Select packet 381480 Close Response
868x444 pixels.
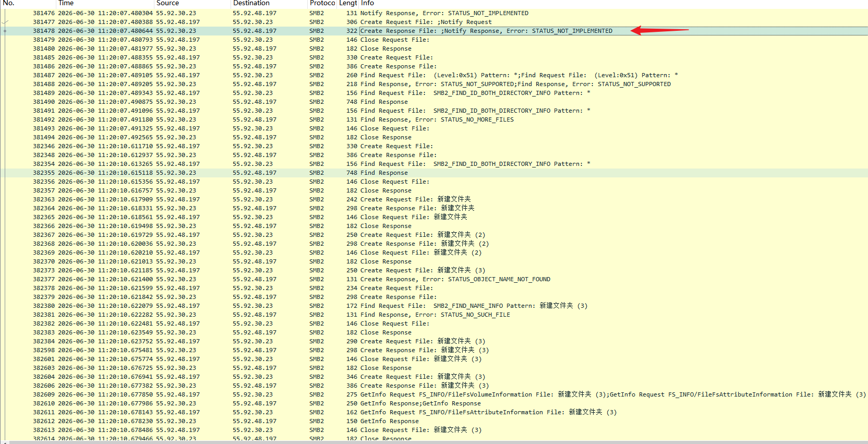tap(434, 49)
